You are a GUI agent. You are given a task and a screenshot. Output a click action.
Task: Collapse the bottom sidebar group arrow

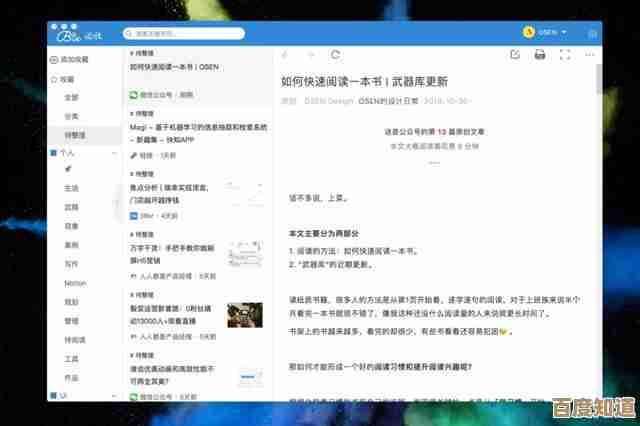pyautogui.click(x=114, y=396)
